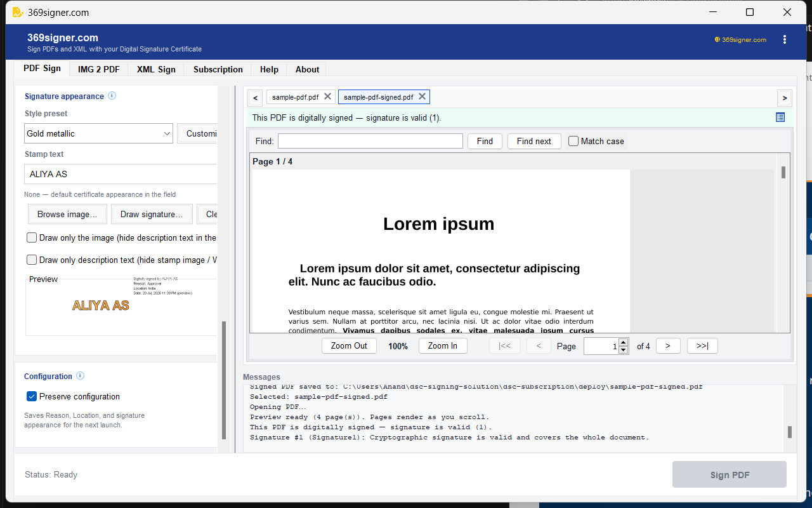Image resolution: width=812 pixels, height=508 pixels.
Task: Click info icon next to Configuration
Action: (x=81, y=376)
